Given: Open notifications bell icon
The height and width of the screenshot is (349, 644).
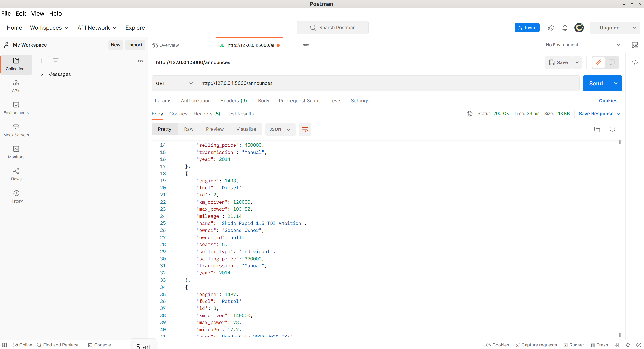Looking at the screenshot, I should pos(564,28).
